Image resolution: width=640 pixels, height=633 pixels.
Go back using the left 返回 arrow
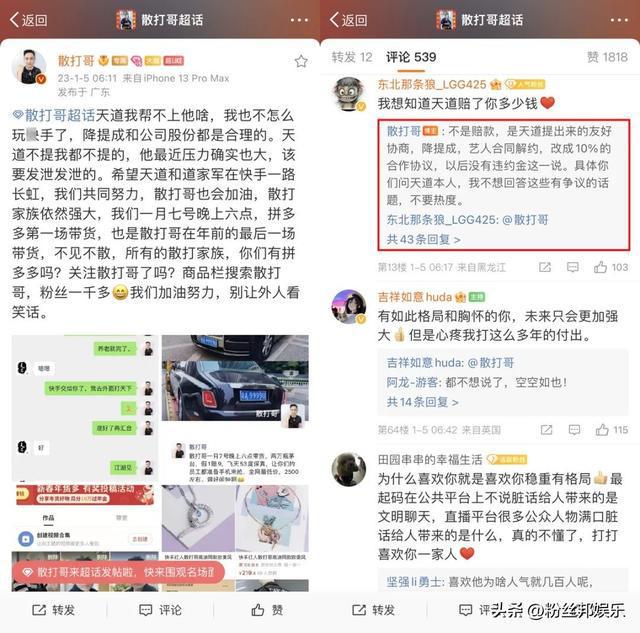[29, 20]
